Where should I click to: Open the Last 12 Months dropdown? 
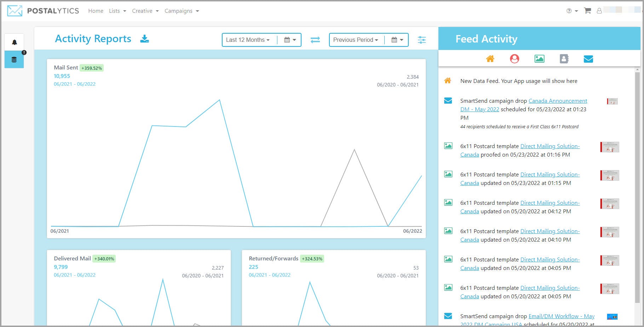(x=248, y=40)
